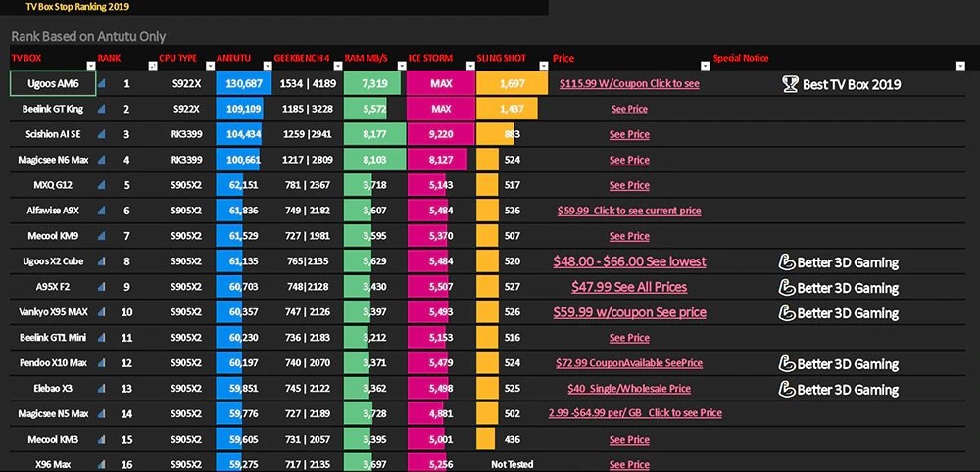Open the ANTUTU column filter dropdown

[x=267, y=66]
